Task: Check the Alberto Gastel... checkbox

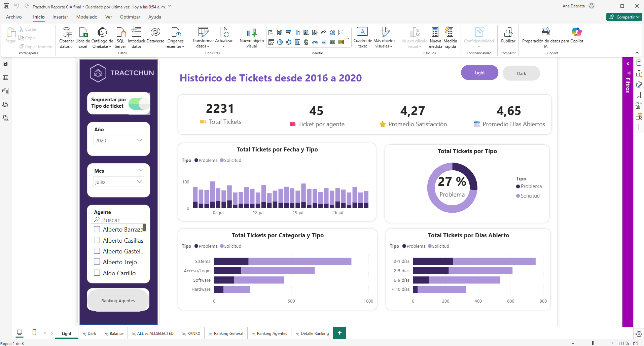Action: click(97, 251)
